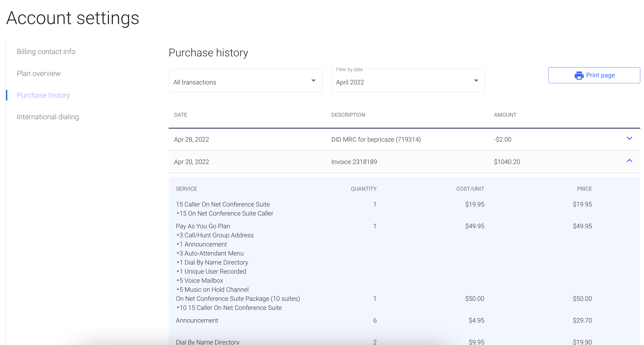This screenshot has width=644, height=345.
Task: Select Purchase history in sidebar
Action: click(43, 95)
